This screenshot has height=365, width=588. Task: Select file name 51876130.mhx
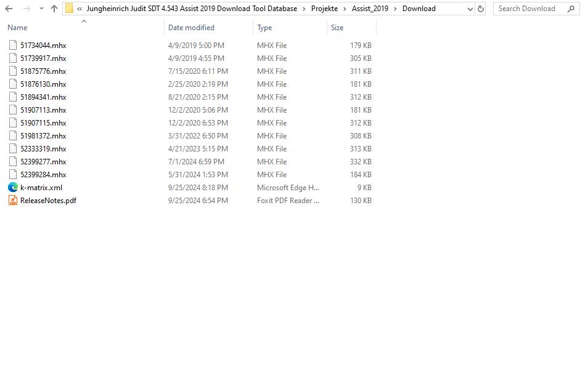(x=43, y=84)
